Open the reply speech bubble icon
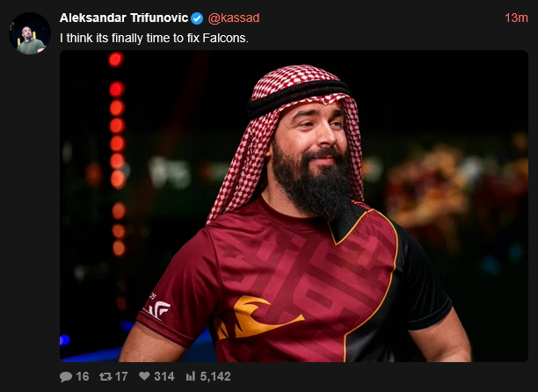 pos(66,376)
